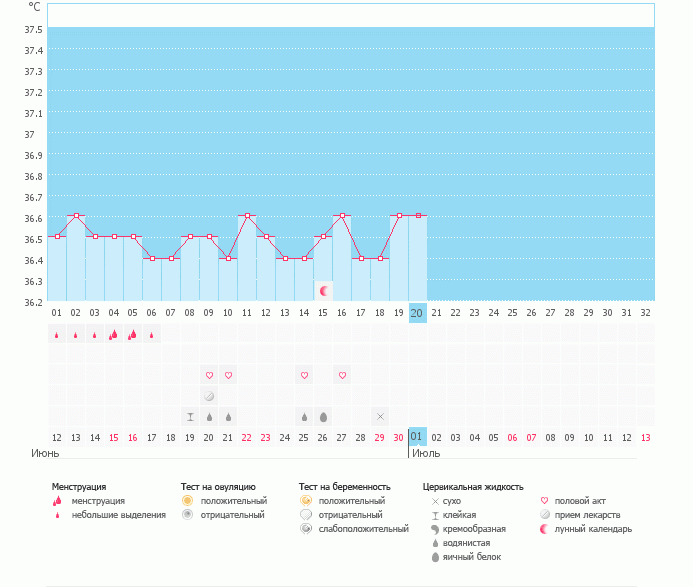Screen dimensions: 693x587
Task: Click the egg-white fluid icon on cycle day 15
Action: click(323, 416)
